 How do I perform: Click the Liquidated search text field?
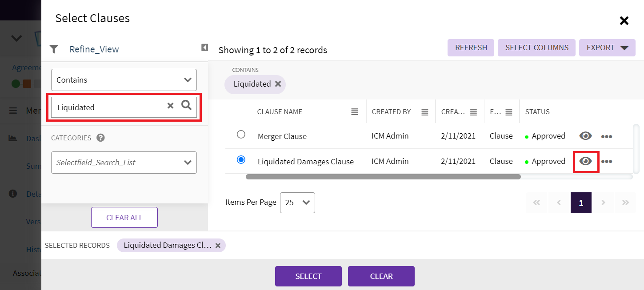click(x=109, y=107)
